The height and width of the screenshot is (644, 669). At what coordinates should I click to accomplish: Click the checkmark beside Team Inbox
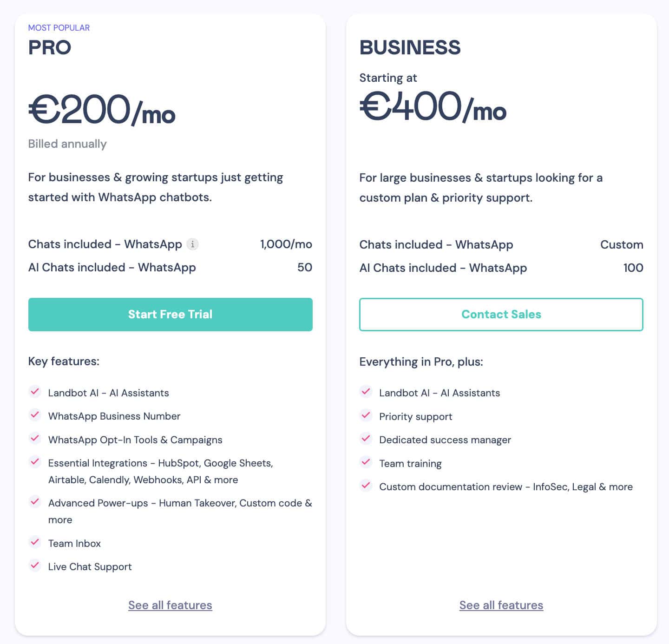tap(35, 542)
